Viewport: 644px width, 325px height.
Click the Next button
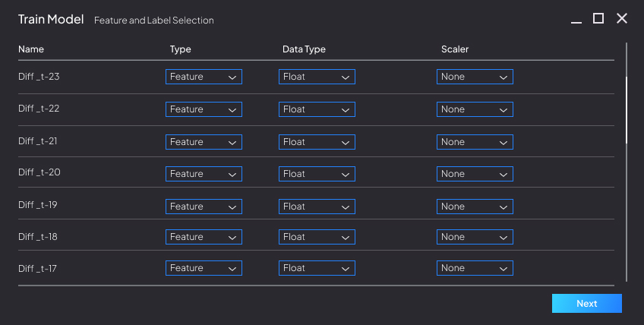[x=586, y=303]
